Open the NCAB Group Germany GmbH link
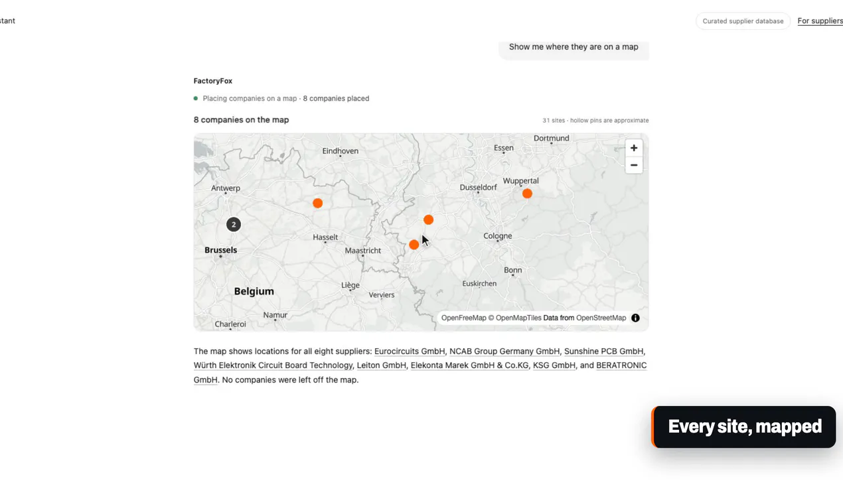The width and height of the screenshot is (843, 504). [x=504, y=351]
